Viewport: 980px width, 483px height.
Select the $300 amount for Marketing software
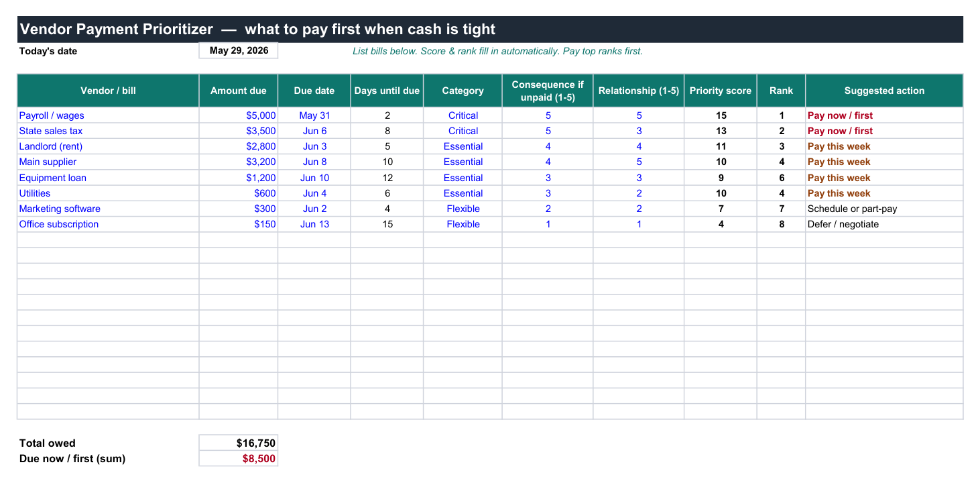click(239, 209)
